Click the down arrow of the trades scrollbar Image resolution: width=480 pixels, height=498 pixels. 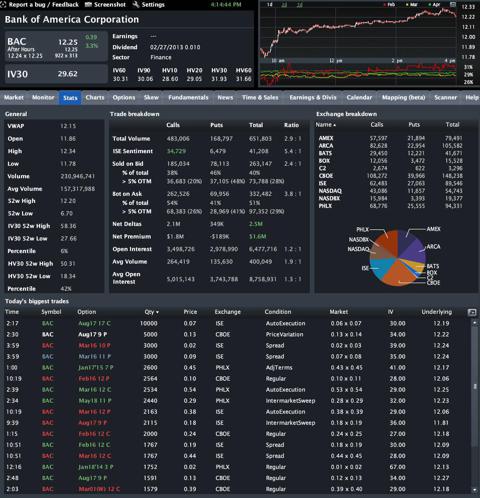coord(475,489)
